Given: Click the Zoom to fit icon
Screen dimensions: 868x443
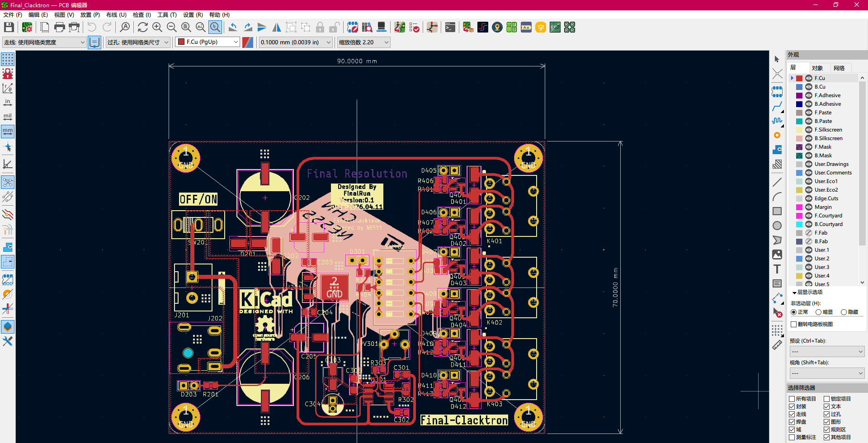Looking at the screenshot, I should [186, 28].
